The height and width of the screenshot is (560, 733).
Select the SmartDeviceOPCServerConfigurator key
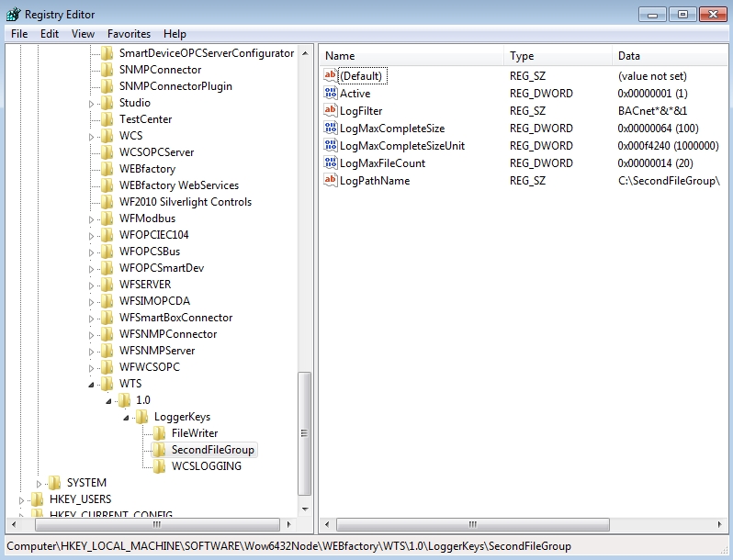click(x=207, y=53)
